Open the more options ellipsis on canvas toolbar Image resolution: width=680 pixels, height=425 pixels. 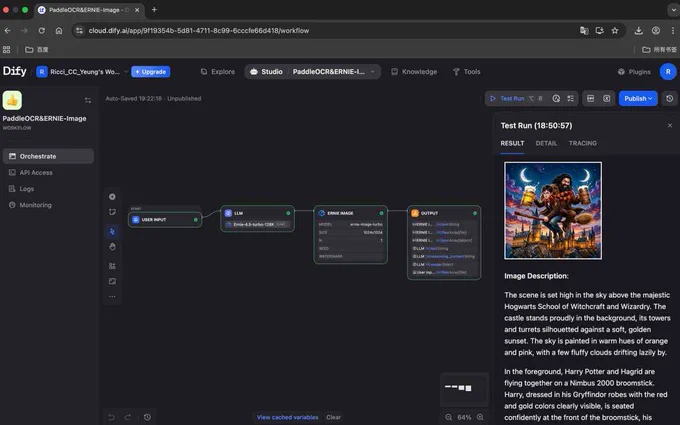(112, 297)
